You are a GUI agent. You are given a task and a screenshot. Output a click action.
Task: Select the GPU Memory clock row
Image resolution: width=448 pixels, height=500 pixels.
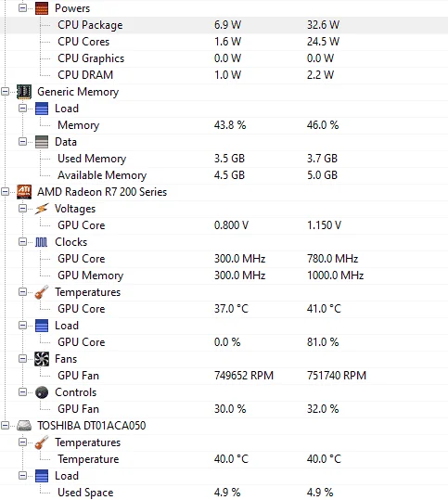click(x=224, y=276)
